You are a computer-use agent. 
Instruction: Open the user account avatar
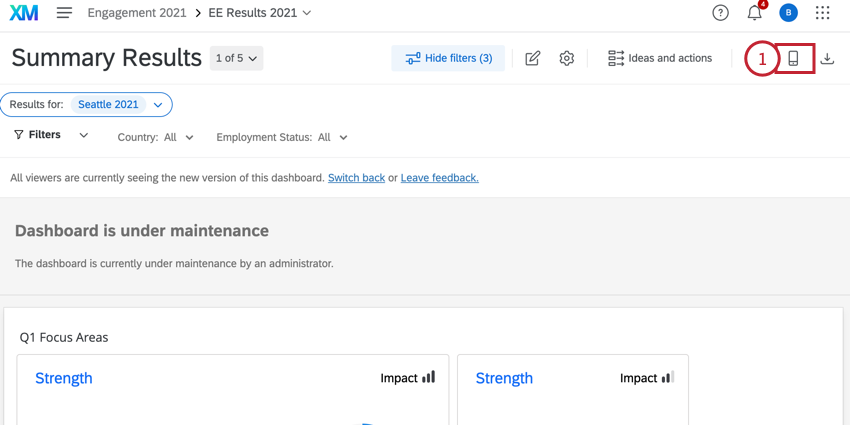[x=789, y=13]
